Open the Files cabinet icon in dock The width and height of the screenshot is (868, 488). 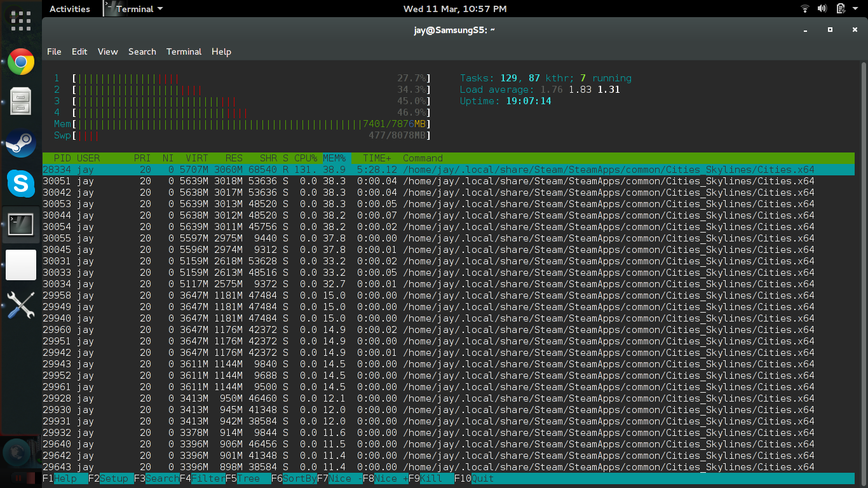[21, 100]
